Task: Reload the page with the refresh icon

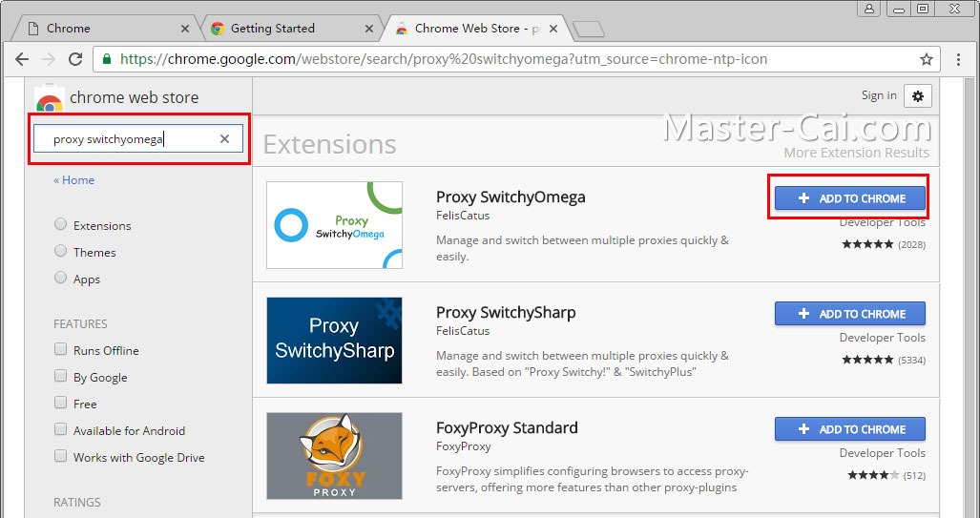Action: coord(75,59)
